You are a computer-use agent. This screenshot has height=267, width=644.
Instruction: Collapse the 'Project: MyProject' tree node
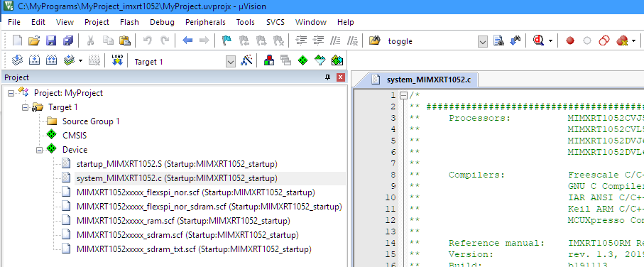coord(11,93)
